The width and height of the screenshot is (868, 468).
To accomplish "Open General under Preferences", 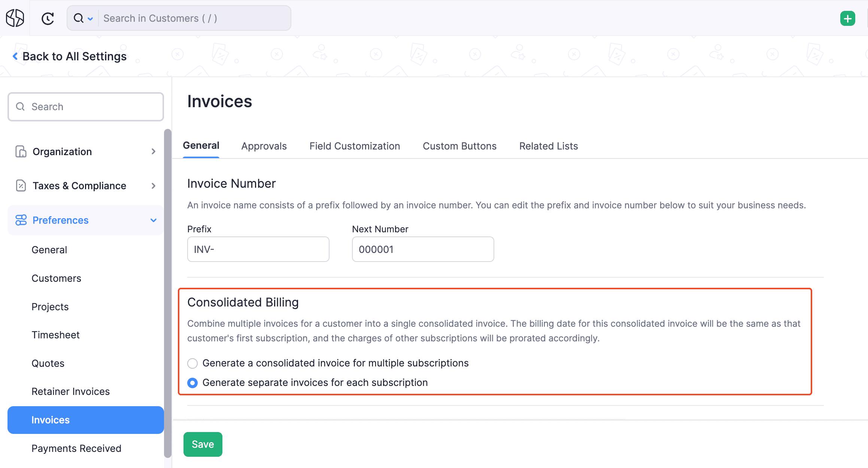I will 49,250.
